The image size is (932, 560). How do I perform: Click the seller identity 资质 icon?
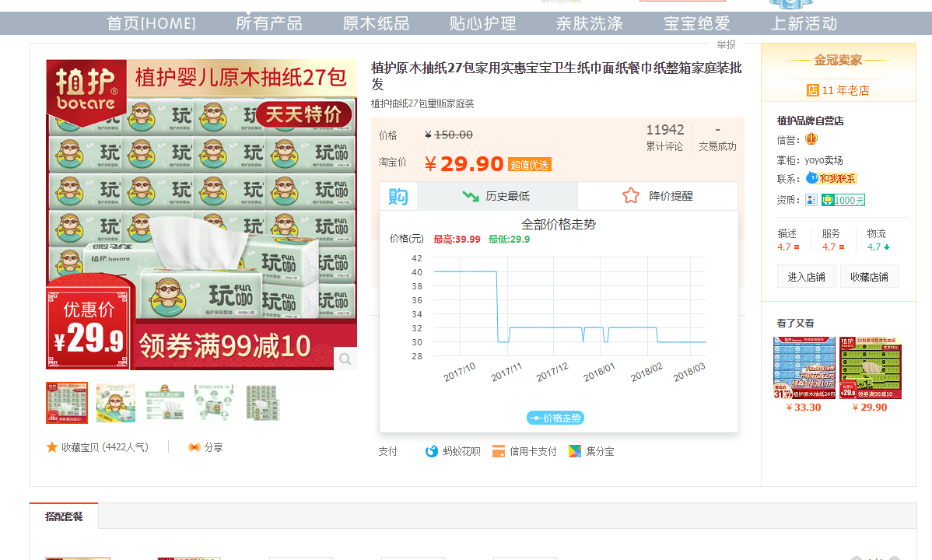coord(811,200)
